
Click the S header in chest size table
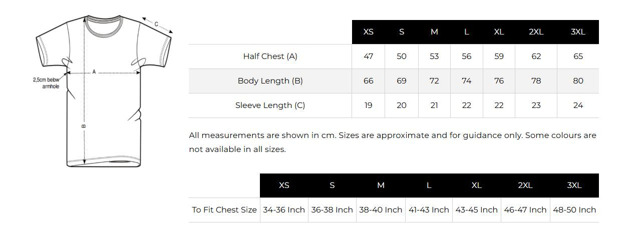click(332, 185)
